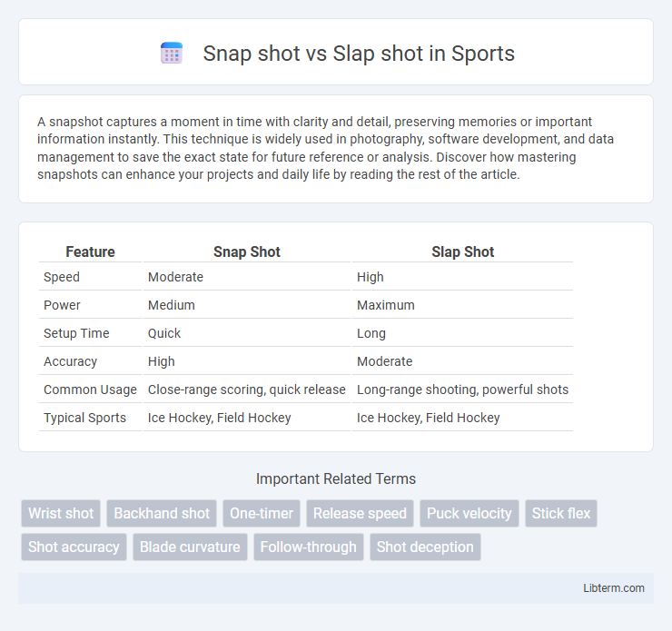Open the Release speed tag

(x=360, y=513)
